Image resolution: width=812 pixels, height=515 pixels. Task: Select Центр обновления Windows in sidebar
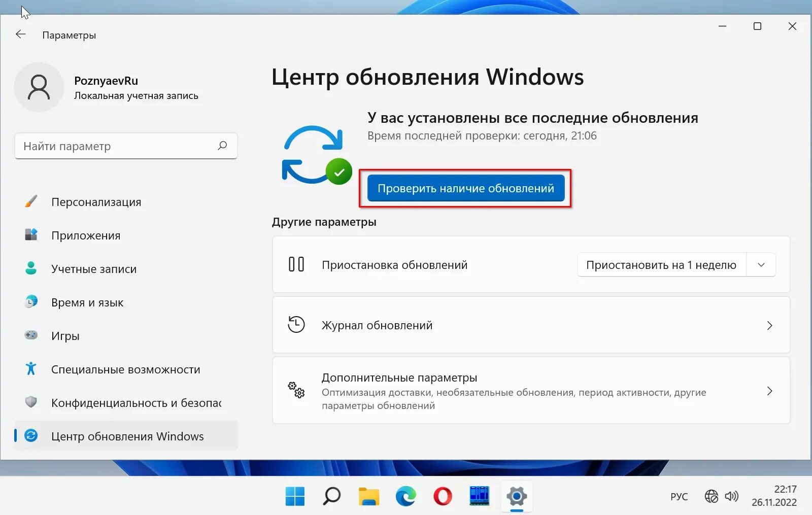pyautogui.click(x=126, y=436)
